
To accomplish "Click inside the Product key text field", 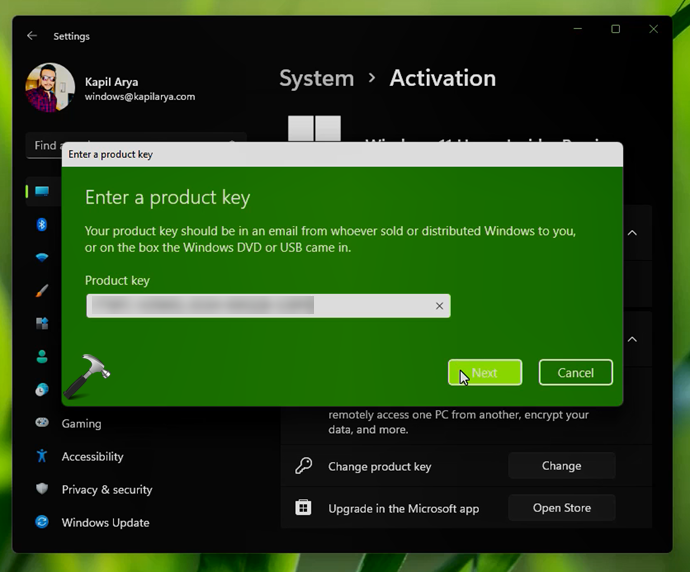I will click(x=260, y=306).
